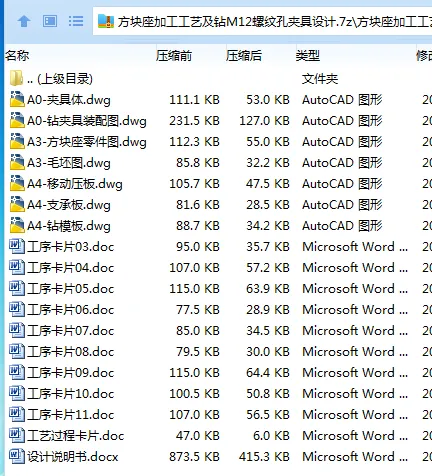
Task: Select the A0-夹具体.dwg file icon
Action: coord(17,99)
